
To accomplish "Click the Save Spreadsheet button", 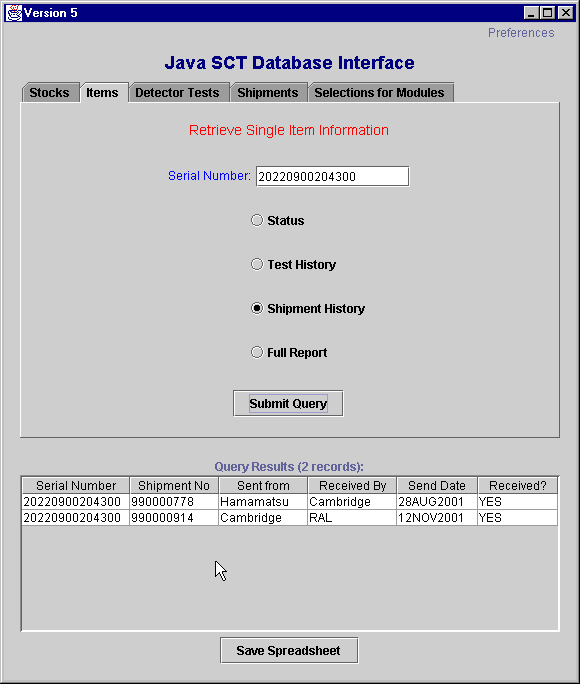I will click(x=289, y=650).
